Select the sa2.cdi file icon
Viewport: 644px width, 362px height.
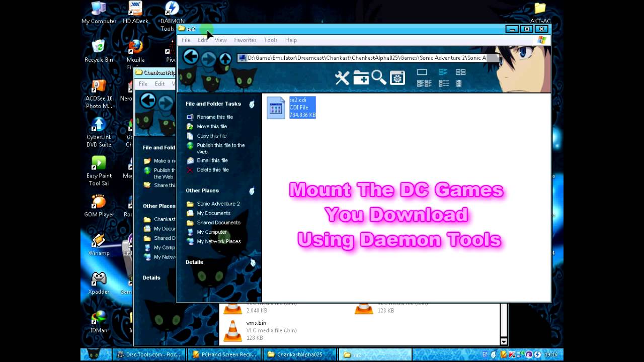[276, 108]
